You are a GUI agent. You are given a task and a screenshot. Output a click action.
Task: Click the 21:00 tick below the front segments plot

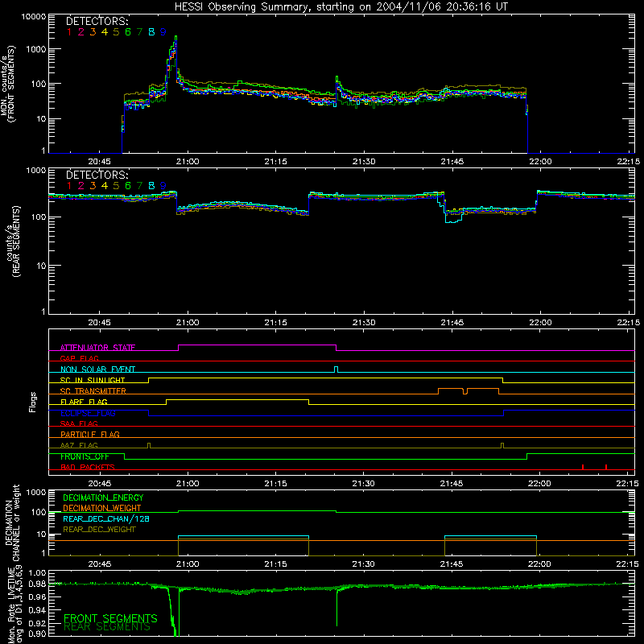(x=188, y=162)
